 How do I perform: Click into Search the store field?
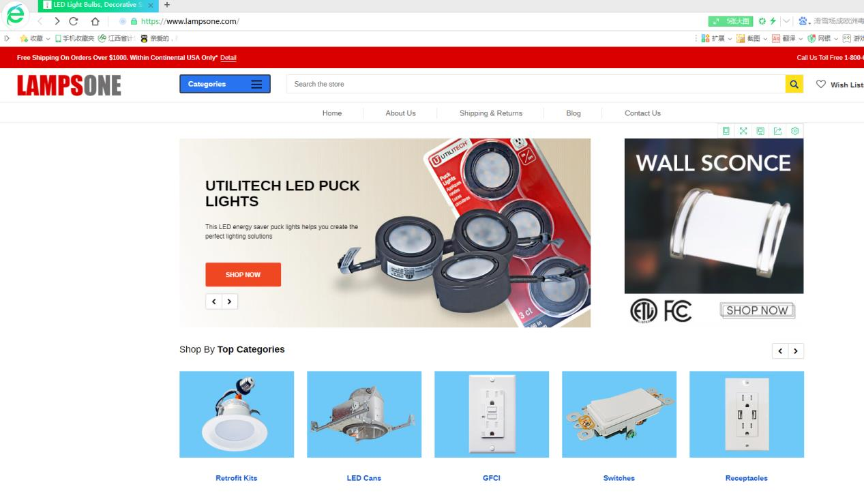(535, 84)
